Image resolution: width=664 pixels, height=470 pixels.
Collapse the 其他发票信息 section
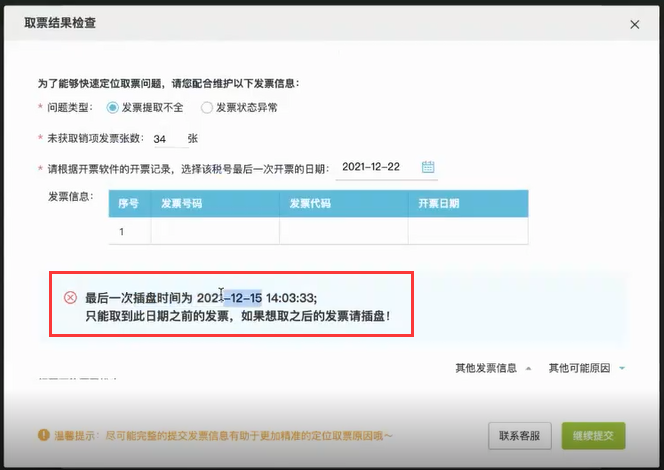coord(493,368)
